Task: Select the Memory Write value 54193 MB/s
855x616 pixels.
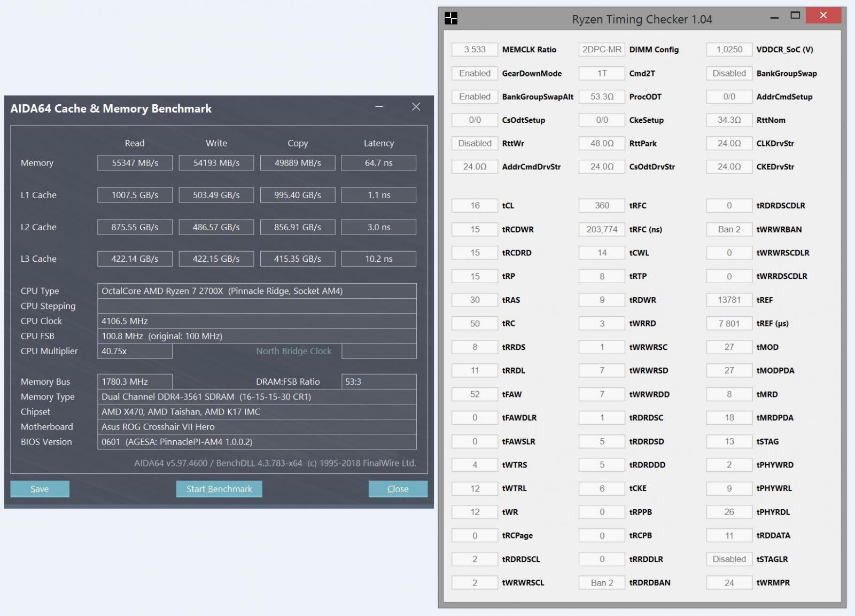Action: point(216,163)
